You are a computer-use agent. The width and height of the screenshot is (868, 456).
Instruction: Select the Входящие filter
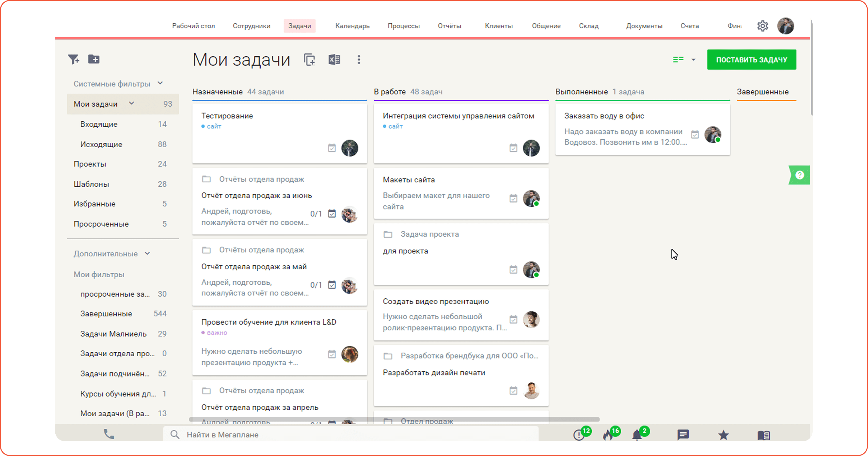click(x=123, y=124)
